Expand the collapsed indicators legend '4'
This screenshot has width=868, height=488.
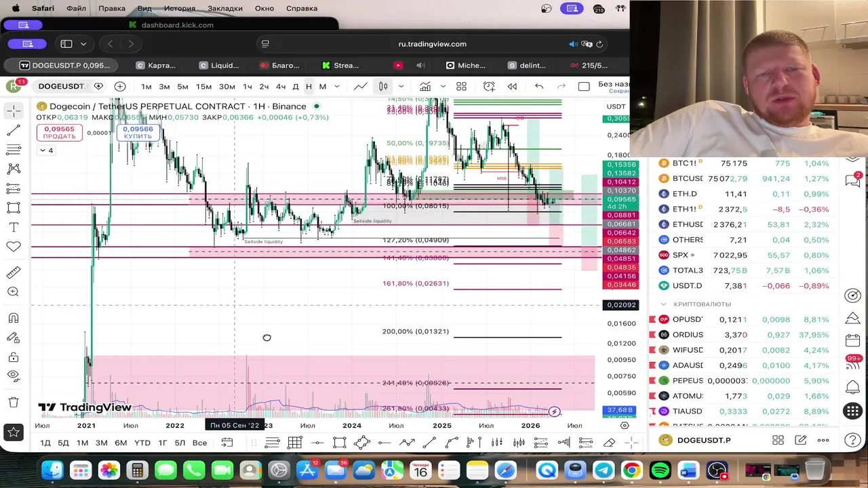click(45, 150)
